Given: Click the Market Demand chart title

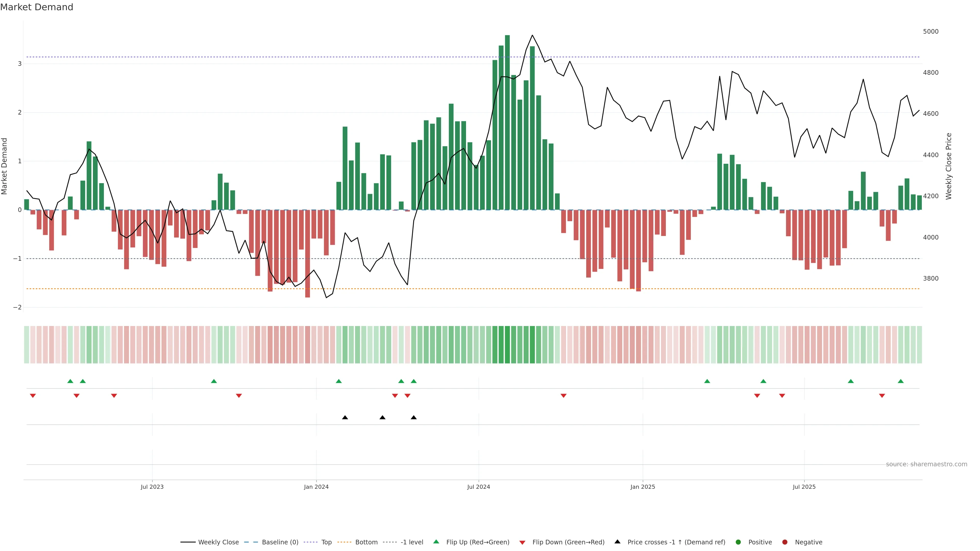Looking at the screenshot, I should (x=36, y=7).
